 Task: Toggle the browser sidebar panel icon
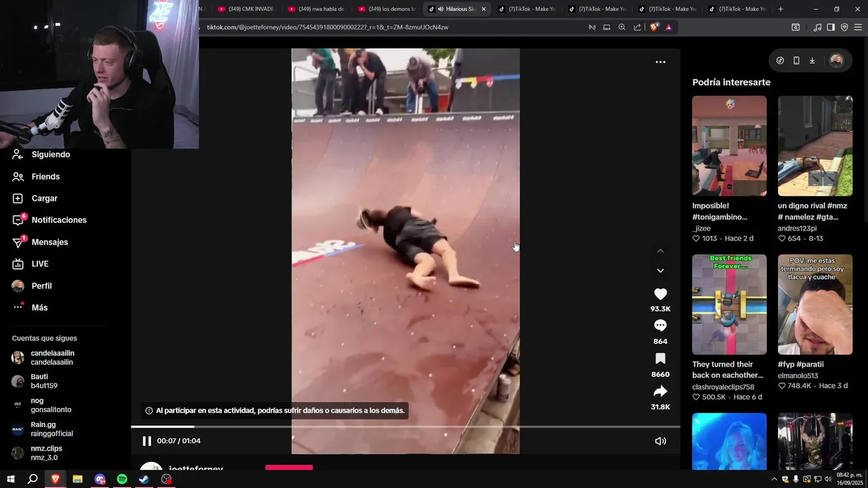(x=831, y=27)
